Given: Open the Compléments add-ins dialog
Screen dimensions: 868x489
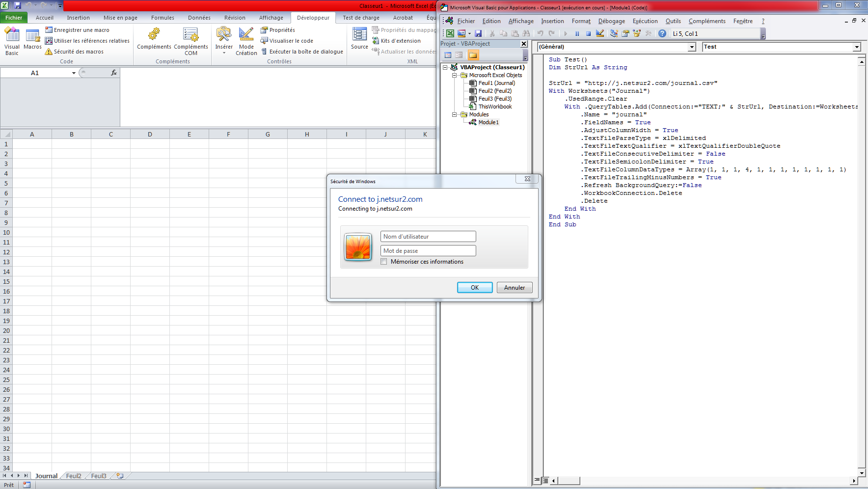Looking at the screenshot, I should [x=154, y=39].
